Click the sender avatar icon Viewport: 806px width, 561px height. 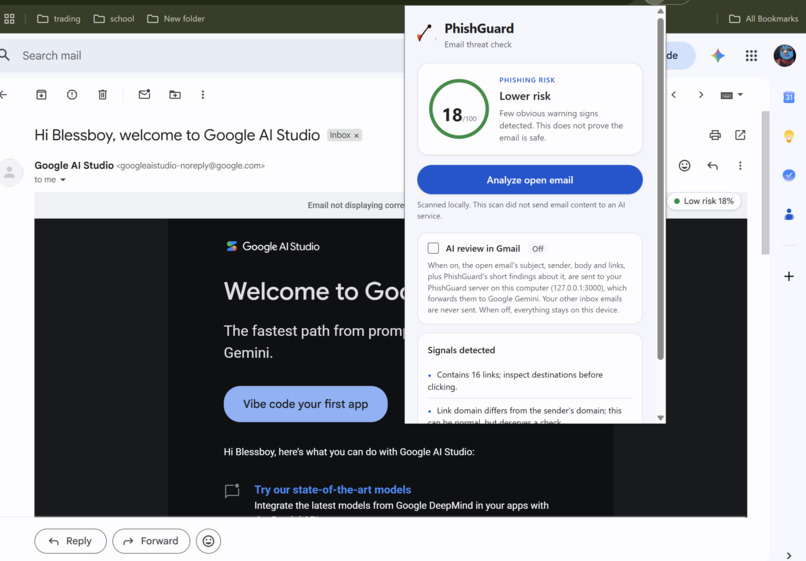click(10, 172)
